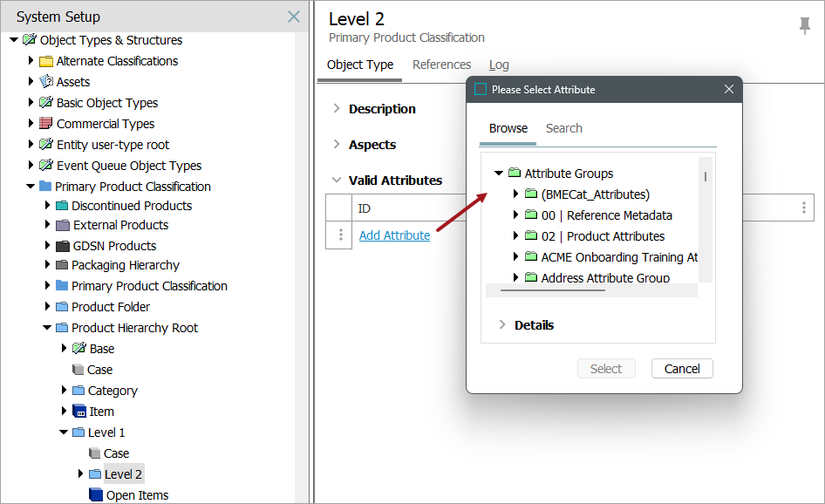
Task: Open column options menu in Valid Attributes header
Action: click(x=803, y=208)
